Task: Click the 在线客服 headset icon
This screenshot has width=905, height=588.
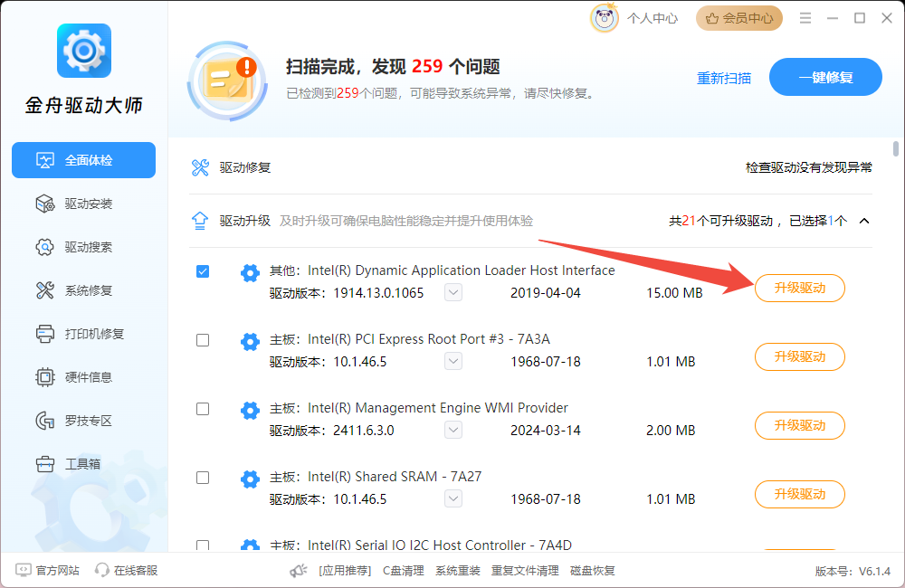Action: click(x=102, y=571)
